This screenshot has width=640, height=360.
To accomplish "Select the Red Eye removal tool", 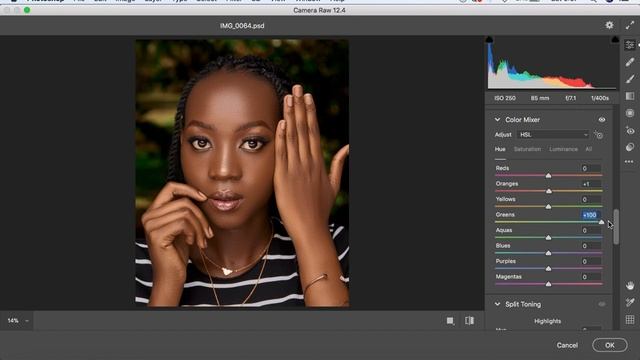I will [x=630, y=131].
